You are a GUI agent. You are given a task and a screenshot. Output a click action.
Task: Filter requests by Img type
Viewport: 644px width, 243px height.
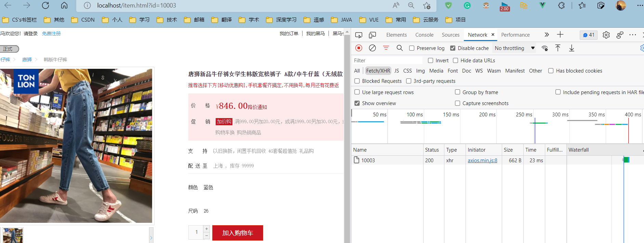420,71
